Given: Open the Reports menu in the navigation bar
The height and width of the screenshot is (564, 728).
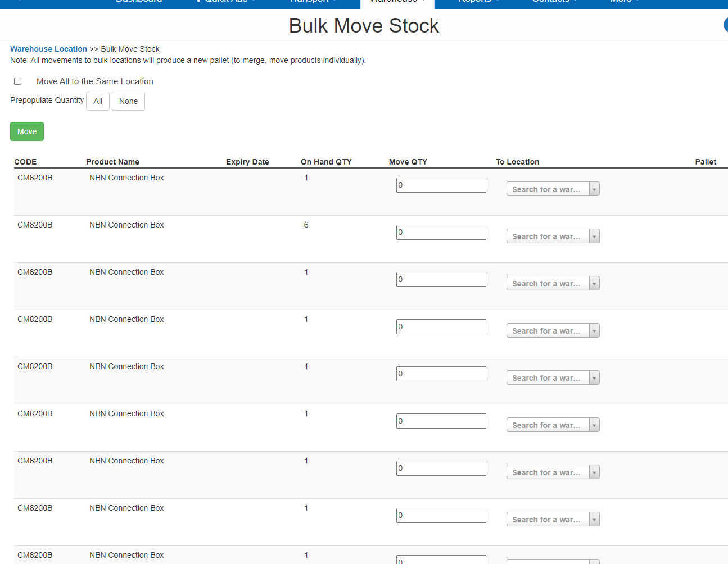Looking at the screenshot, I should tap(478, 2).
